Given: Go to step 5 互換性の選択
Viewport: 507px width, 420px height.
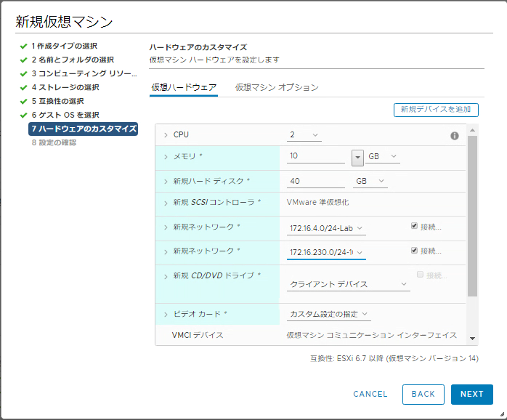Looking at the screenshot, I should (x=57, y=101).
